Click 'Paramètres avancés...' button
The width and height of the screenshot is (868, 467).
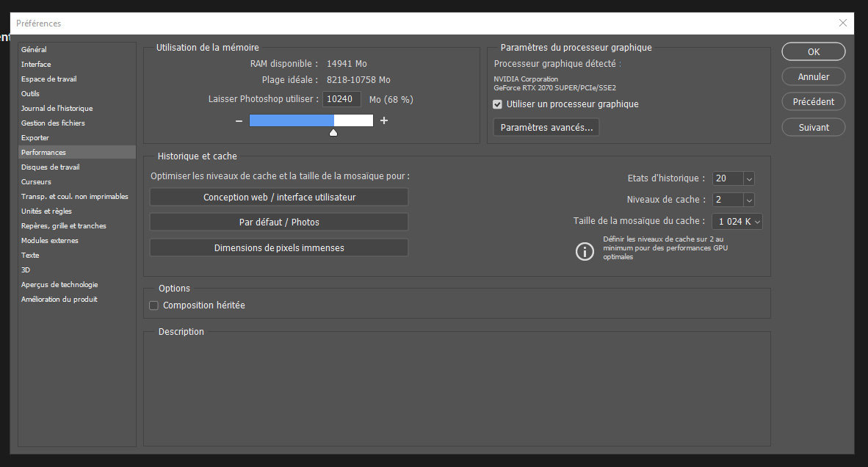[546, 128]
